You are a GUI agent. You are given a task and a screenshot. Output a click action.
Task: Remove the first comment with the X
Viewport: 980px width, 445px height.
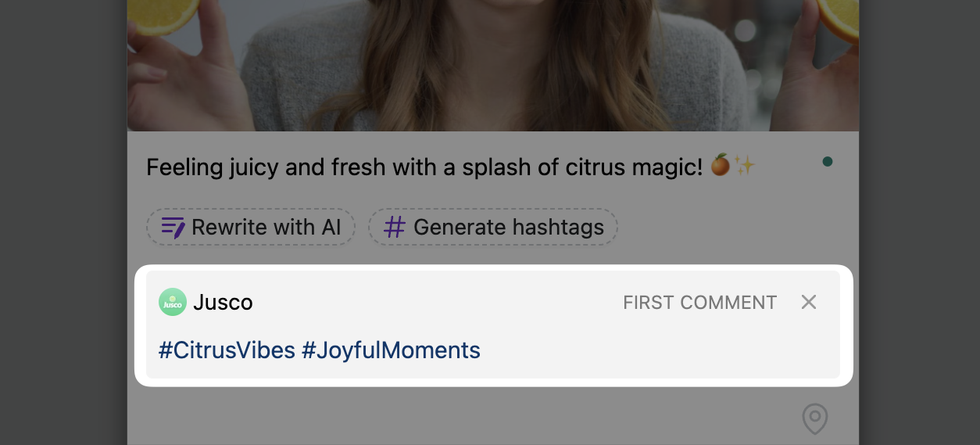(x=809, y=302)
